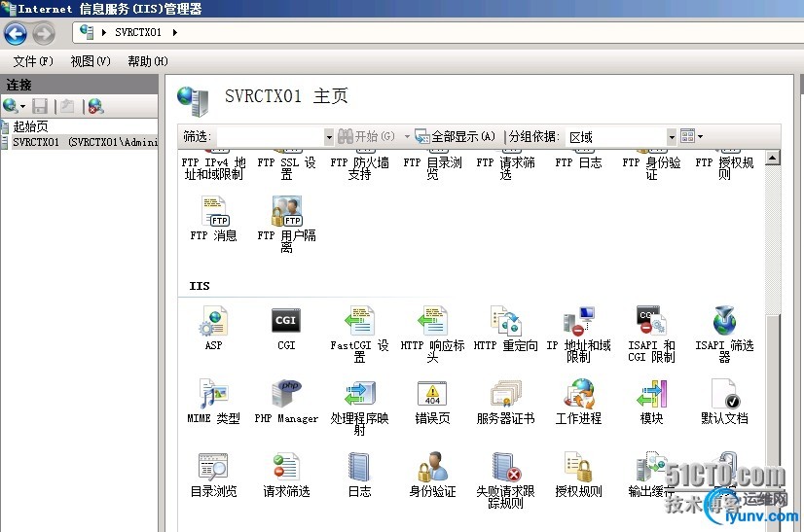Open error pages (错误页) icon

(432, 402)
